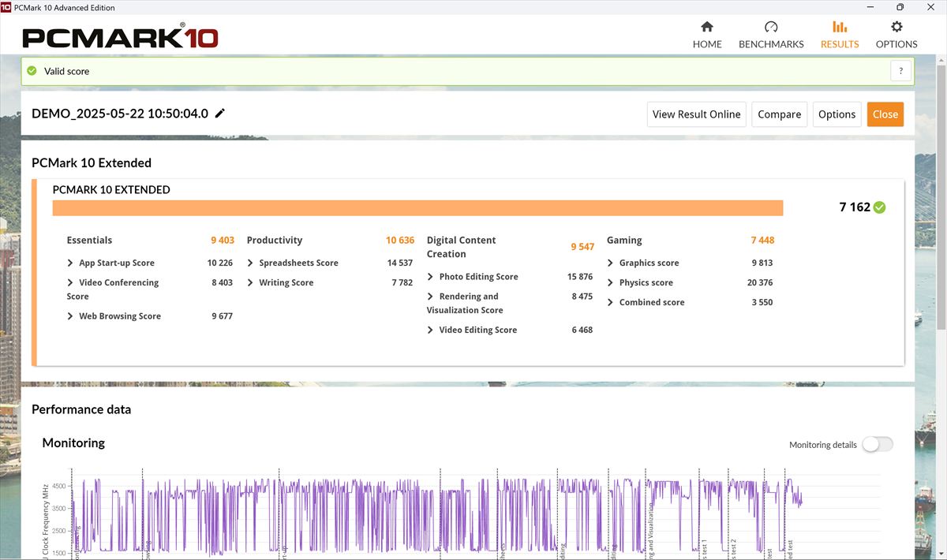Click the Writing Score value 7 782
This screenshot has height=560, width=947.
pyautogui.click(x=402, y=282)
